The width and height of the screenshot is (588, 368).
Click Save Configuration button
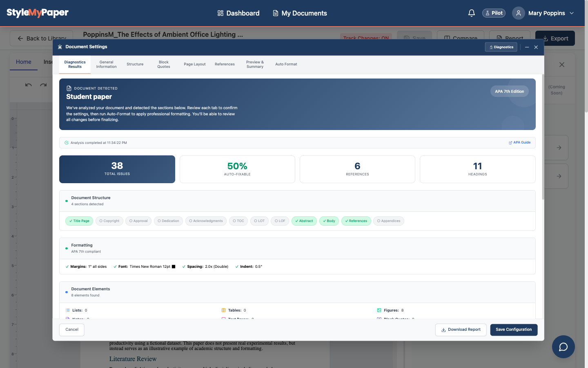coord(514,330)
